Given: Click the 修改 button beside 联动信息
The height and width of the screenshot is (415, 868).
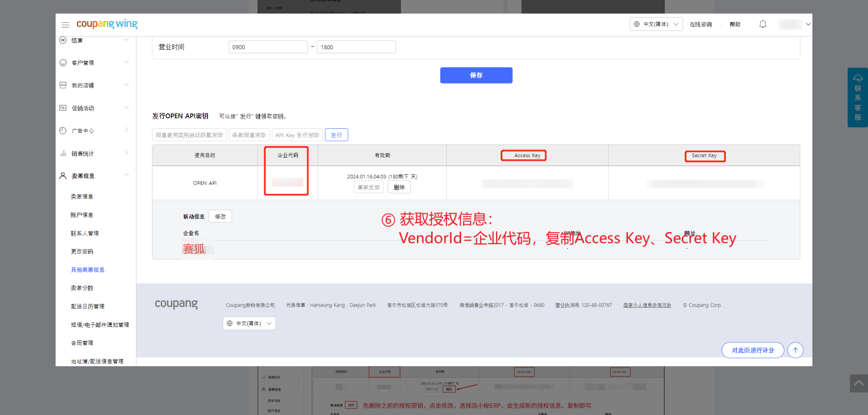Looking at the screenshot, I should [x=220, y=216].
